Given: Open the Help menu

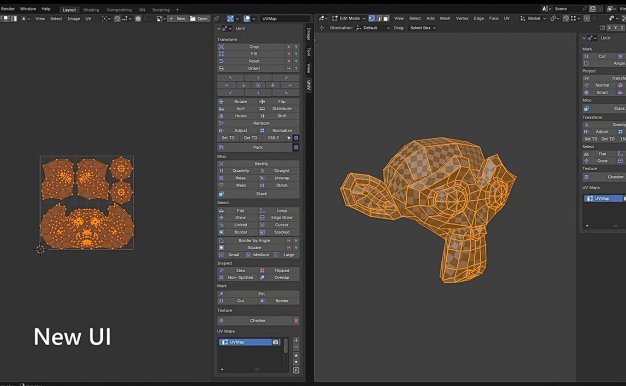Looking at the screenshot, I should pyautogui.click(x=46, y=9).
